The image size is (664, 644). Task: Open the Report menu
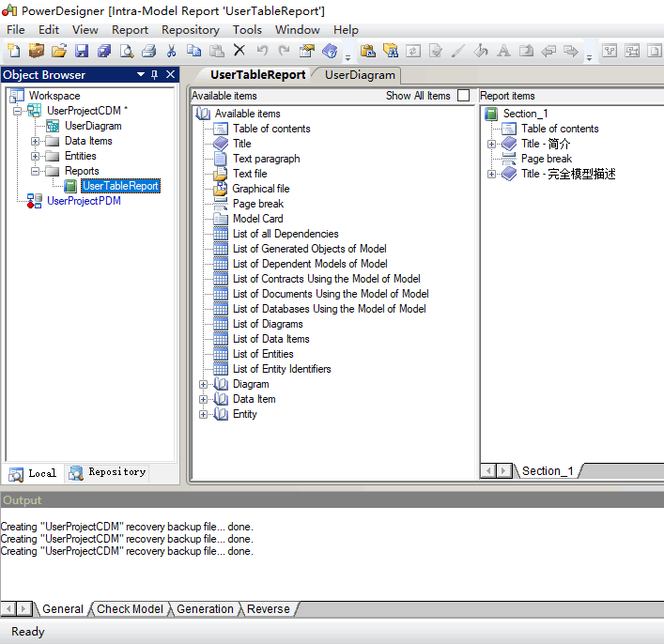coord(130,30)
